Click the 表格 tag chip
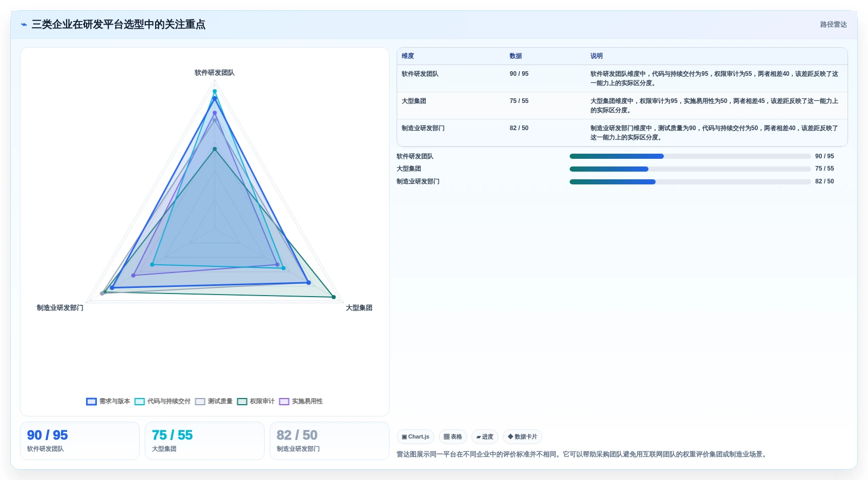868x480 pixels. tap(453, 437)
